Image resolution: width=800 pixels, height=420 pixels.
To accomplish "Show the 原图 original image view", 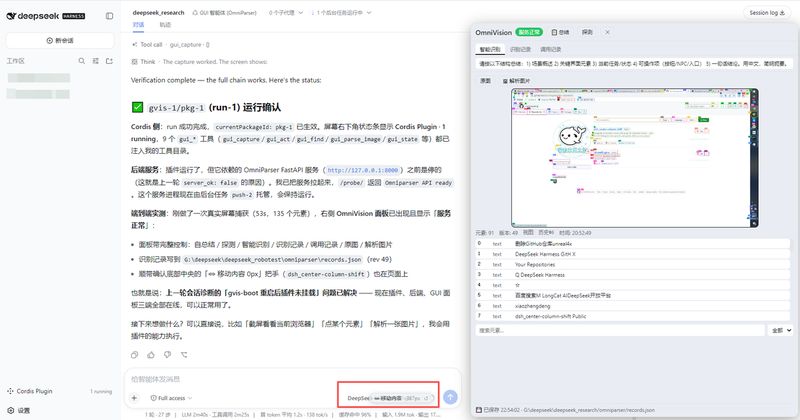I will click(x=485, y=81).
